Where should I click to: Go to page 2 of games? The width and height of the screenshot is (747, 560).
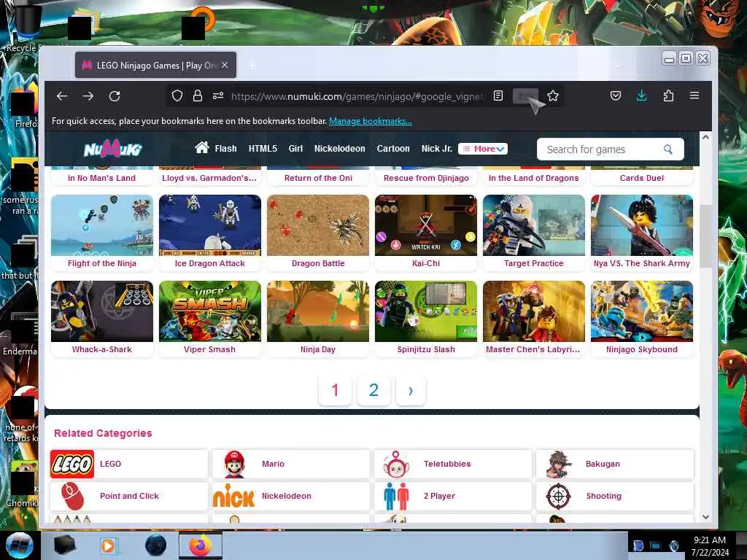(x=373, y=390)
